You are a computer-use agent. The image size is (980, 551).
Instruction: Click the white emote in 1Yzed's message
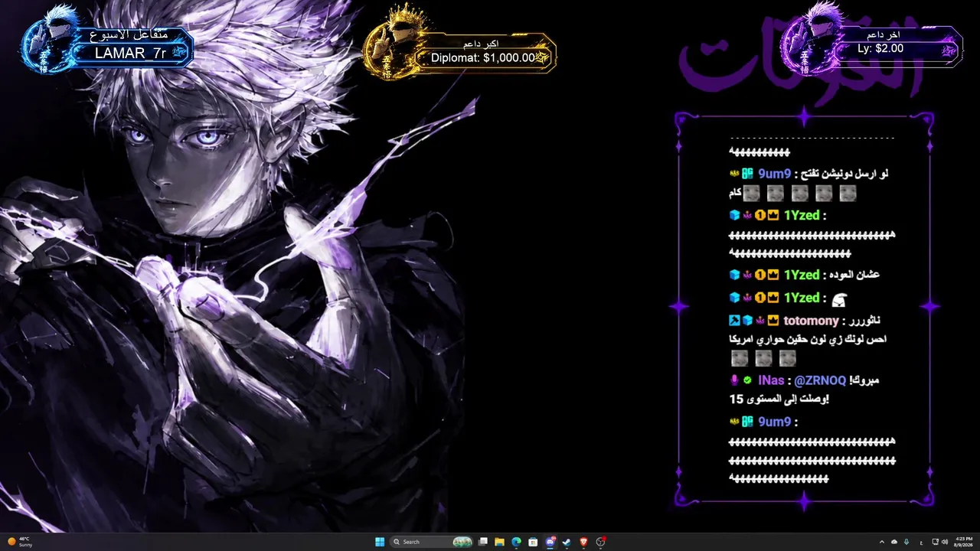click(x=838, y=299)
